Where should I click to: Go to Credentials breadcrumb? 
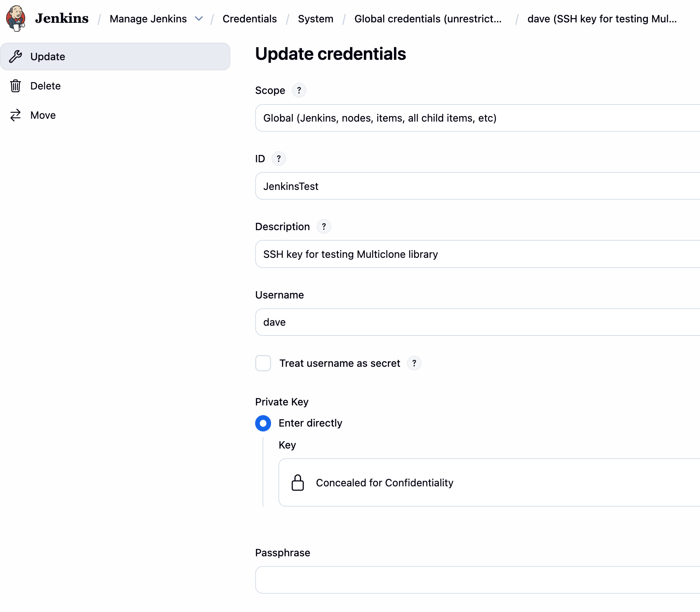pos(249,19)
